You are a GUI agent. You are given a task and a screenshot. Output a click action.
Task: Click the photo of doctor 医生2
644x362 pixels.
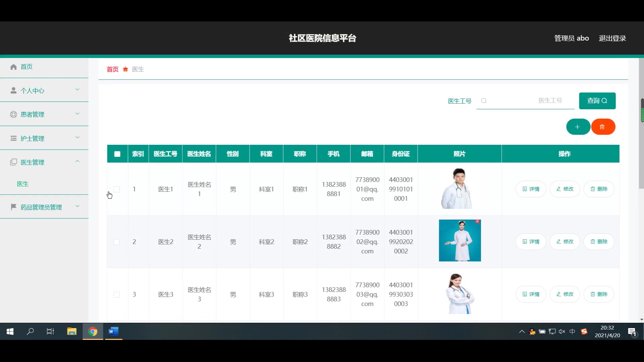460,240
